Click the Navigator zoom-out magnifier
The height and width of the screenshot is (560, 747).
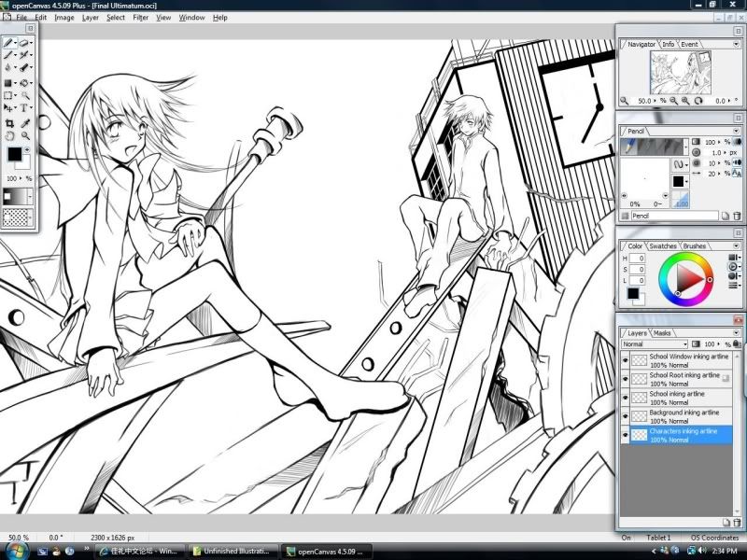(673, 101)
